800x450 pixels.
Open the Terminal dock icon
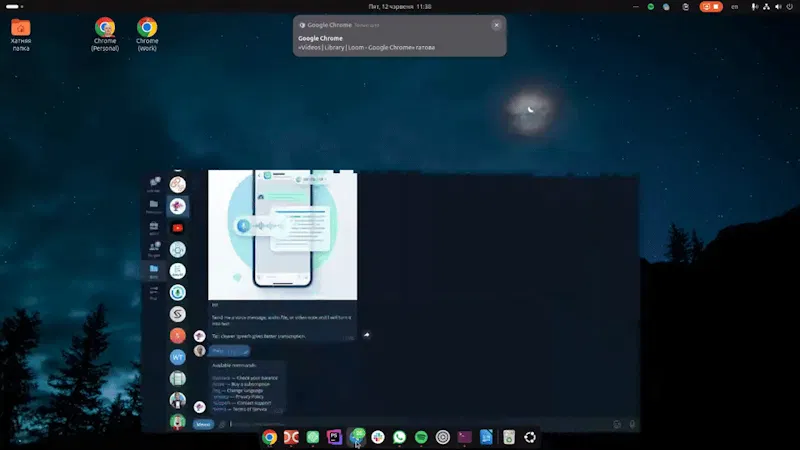point(464,437)
